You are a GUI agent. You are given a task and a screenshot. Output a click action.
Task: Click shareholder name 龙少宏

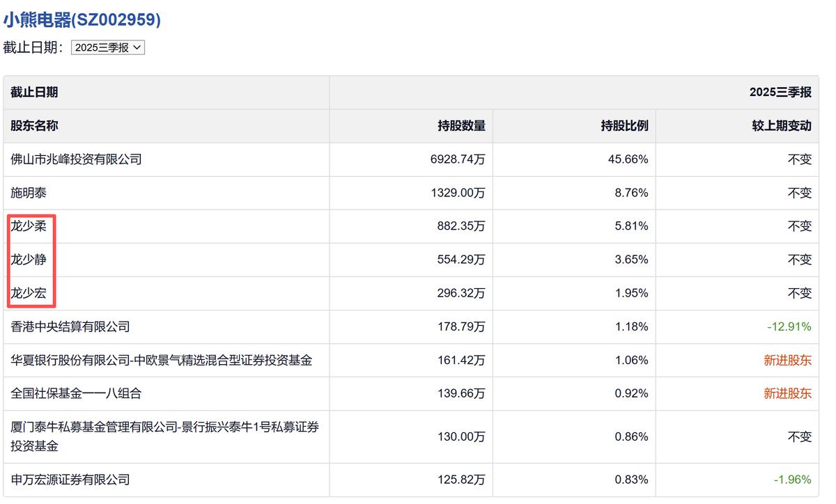point(29,293)
